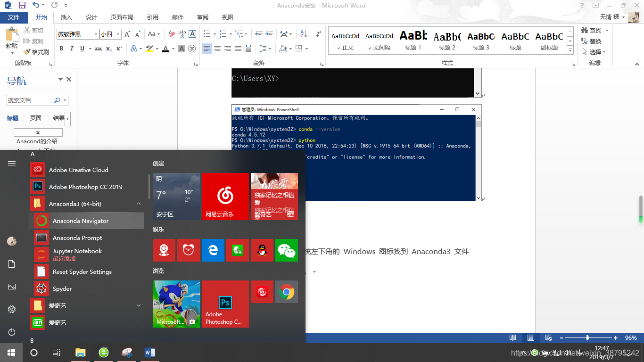
Task: Open the Change Case dropdown
Action: [x=154, y=34]
